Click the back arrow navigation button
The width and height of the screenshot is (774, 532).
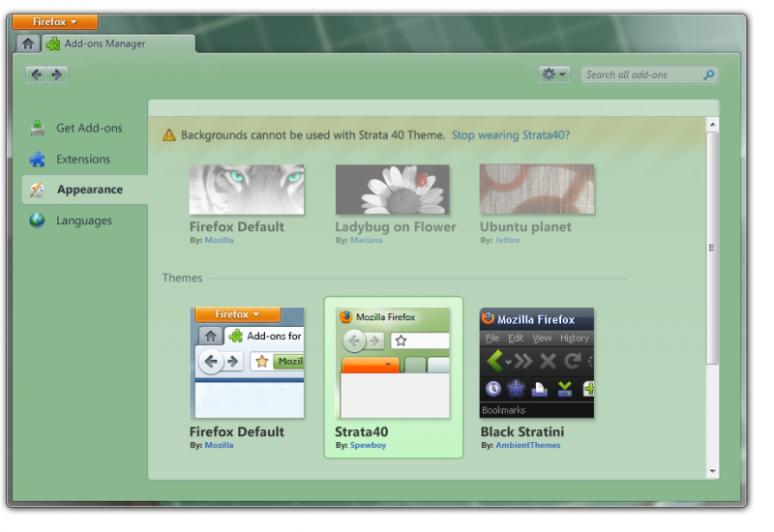tap(37, 74)
